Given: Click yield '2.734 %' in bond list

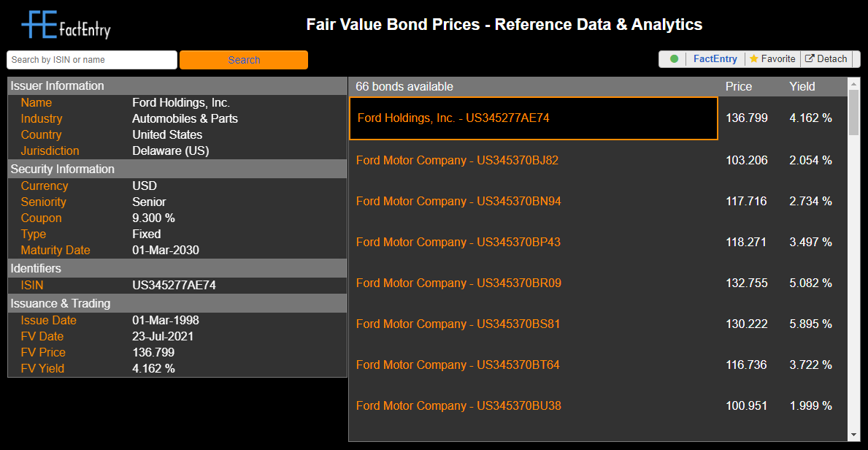Looking at the screenshot, I should (x=811, y=201).
